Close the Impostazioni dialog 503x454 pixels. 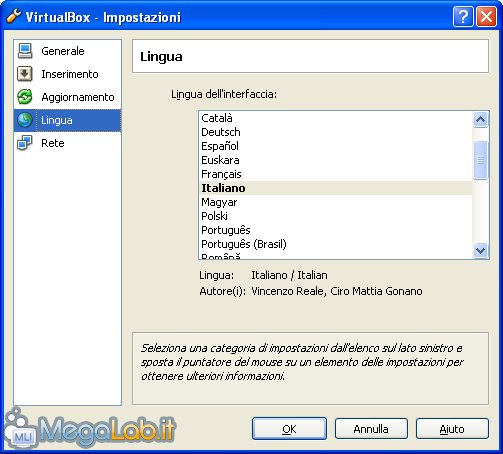486,16
